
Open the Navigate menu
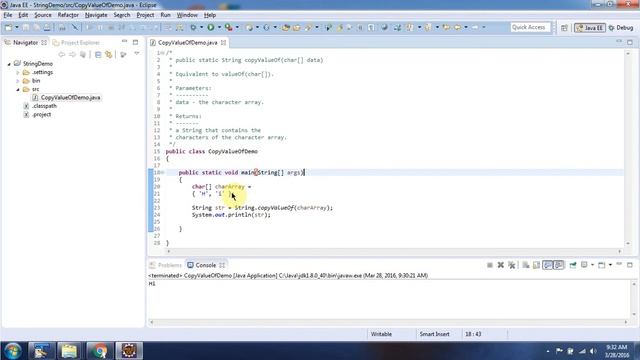click(96, 15)
